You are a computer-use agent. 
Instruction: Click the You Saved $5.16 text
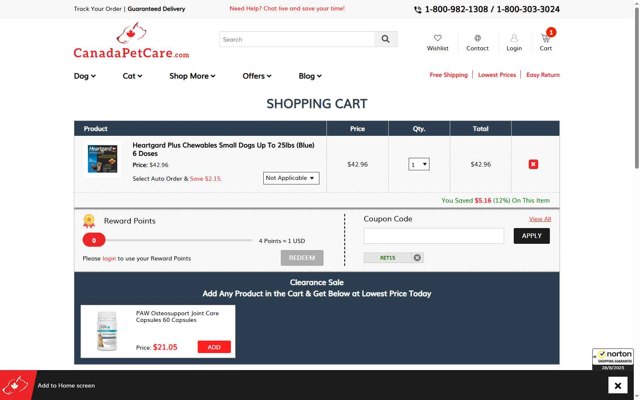tap(496, 200)
